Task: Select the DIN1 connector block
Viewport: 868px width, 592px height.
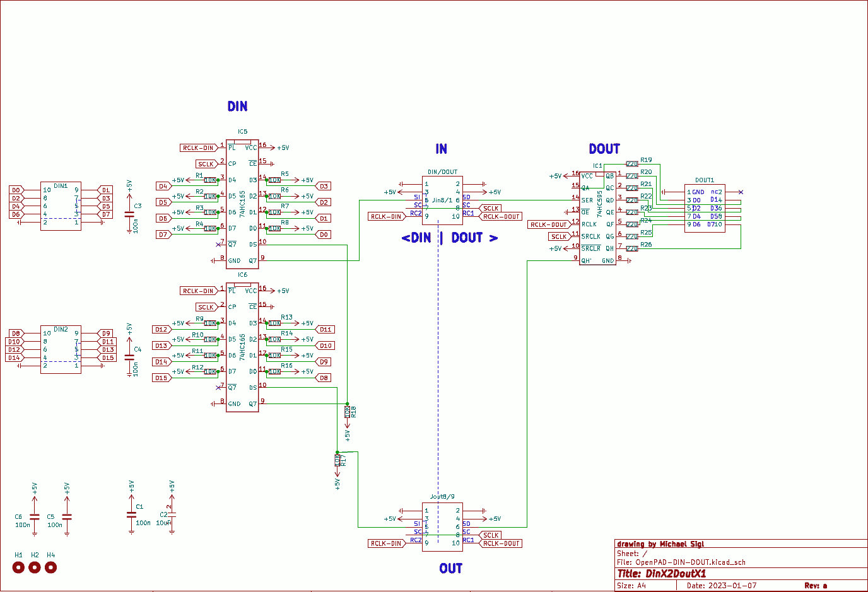Action: pyautogui.click(x=61, y=206)
